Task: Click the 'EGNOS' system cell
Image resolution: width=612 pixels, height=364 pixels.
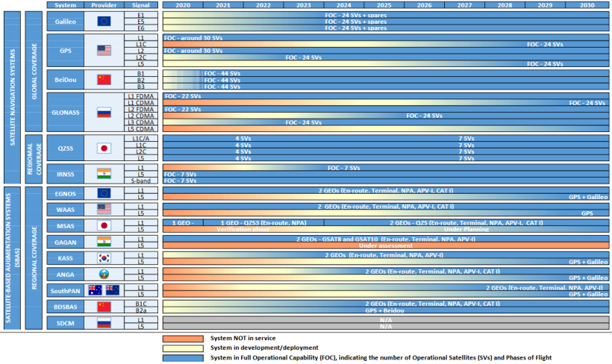Action: (65, 193)
